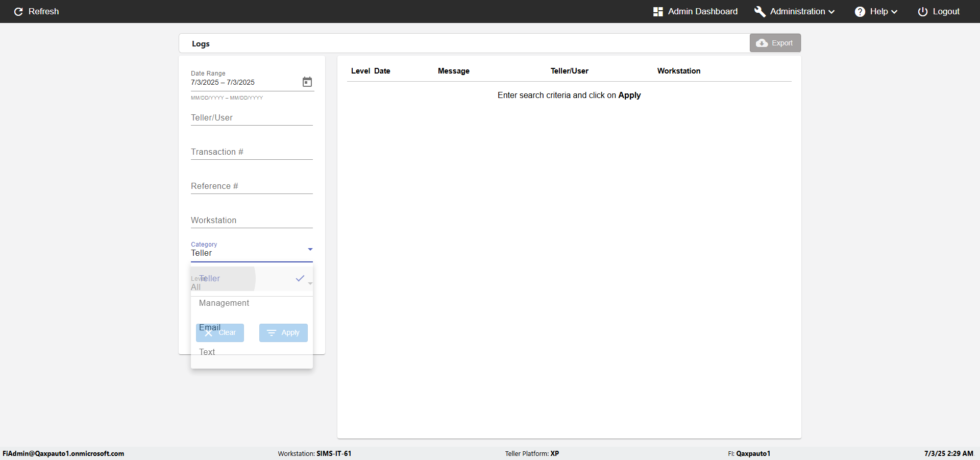Select the Teller/User filter input field
The image size is (980, 460).
[252, 117]
